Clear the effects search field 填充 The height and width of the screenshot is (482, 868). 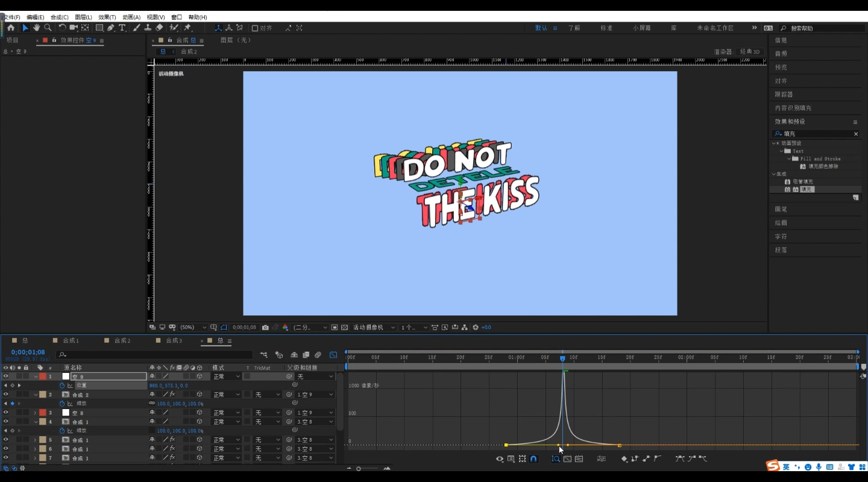(856, 134)
